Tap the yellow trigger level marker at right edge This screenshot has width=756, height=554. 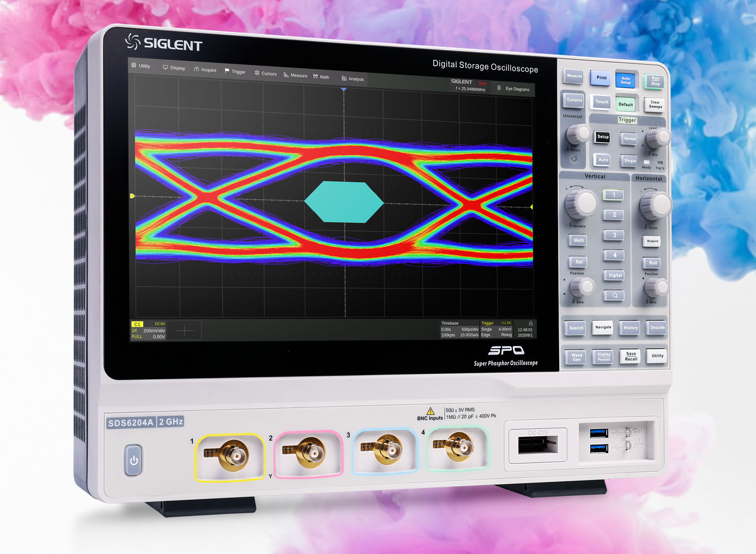point(531,207)
